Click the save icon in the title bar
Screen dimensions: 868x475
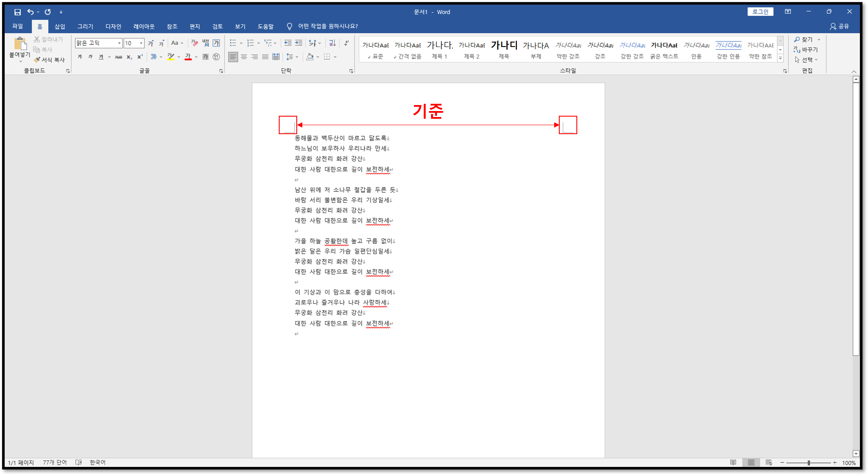click(x=17, y=12)
